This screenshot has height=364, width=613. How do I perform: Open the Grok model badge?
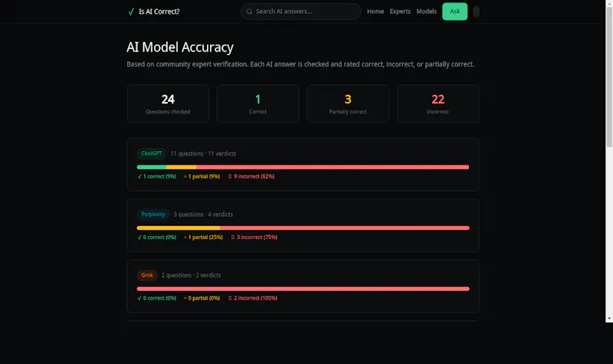coord(147,275)
